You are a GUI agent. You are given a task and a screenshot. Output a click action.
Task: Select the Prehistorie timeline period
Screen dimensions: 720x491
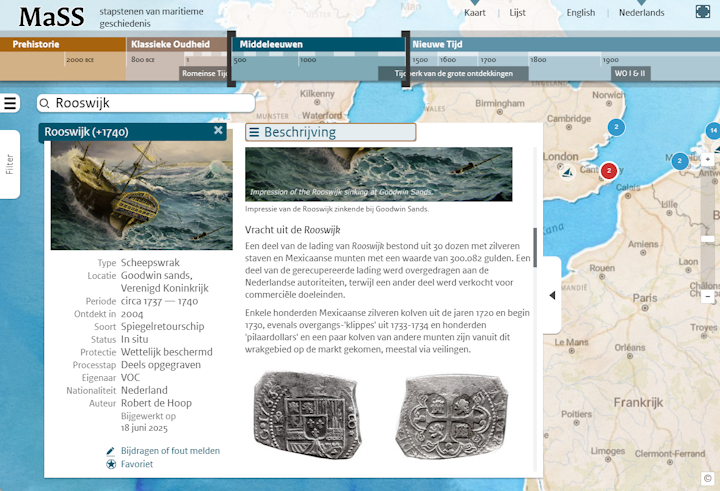63,44
